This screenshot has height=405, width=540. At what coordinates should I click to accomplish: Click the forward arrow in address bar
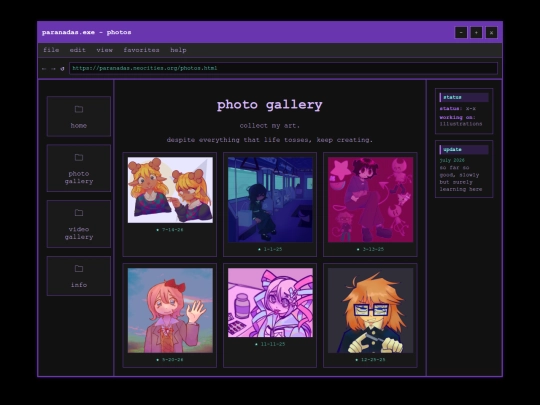pyautogui.click(x=53, y=69)
